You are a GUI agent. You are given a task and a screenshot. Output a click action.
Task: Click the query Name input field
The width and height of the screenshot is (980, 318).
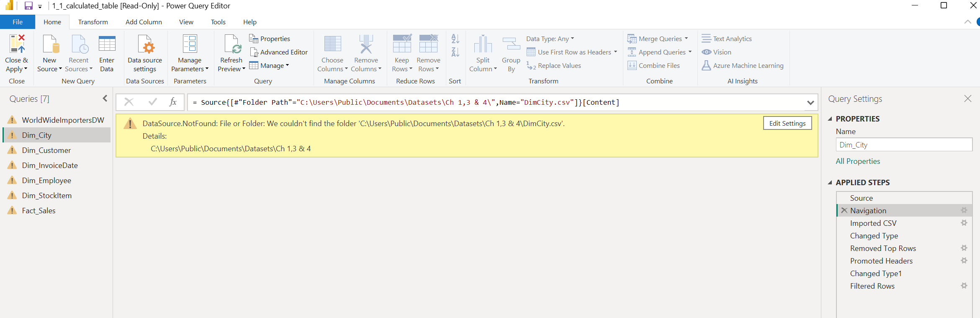coord(904,145)
